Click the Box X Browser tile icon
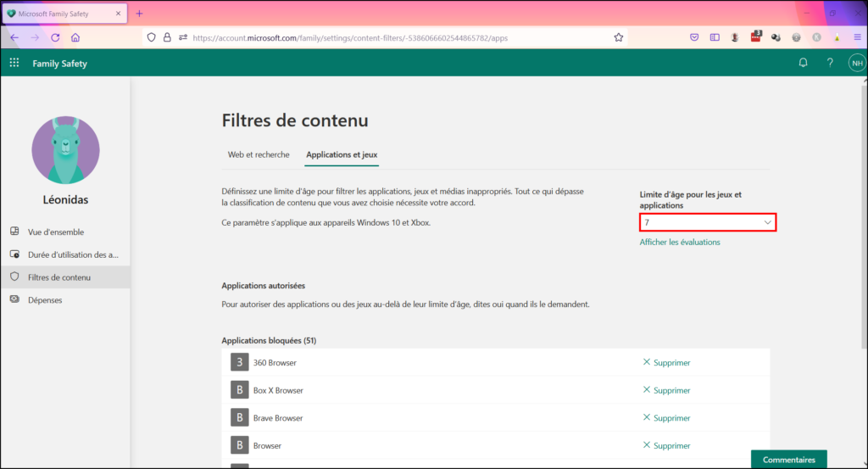This screenshot has height=469, width=868. pyautogui.click(x=239, y=390)
